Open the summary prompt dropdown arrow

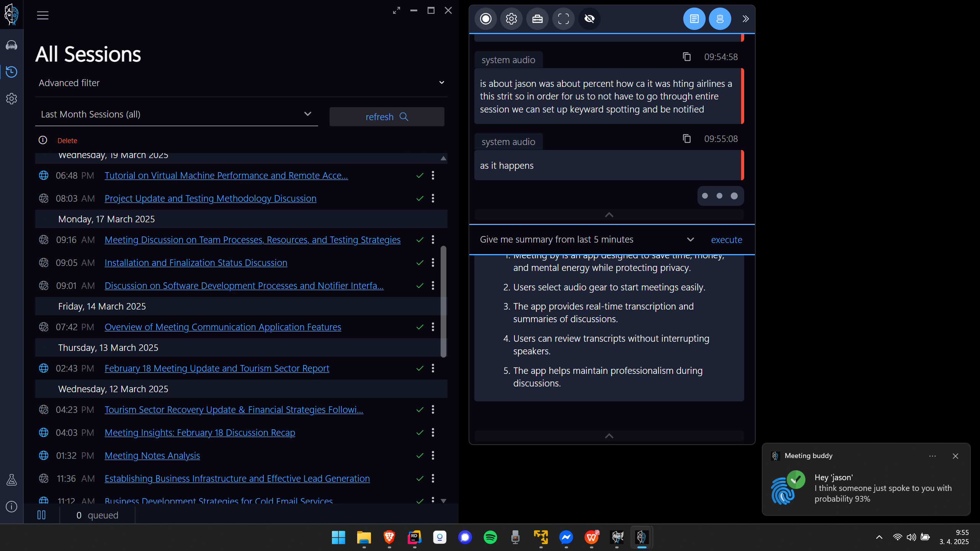690,240
